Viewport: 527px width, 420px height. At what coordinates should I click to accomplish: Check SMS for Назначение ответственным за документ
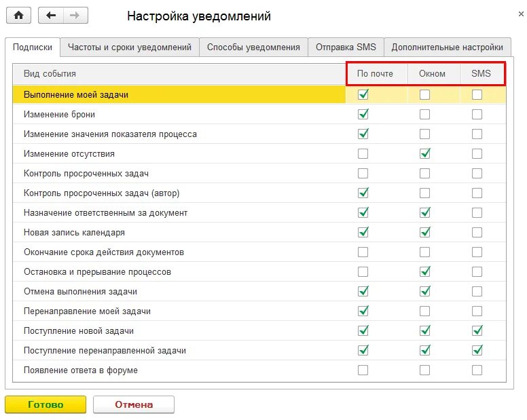click(477, 213)
